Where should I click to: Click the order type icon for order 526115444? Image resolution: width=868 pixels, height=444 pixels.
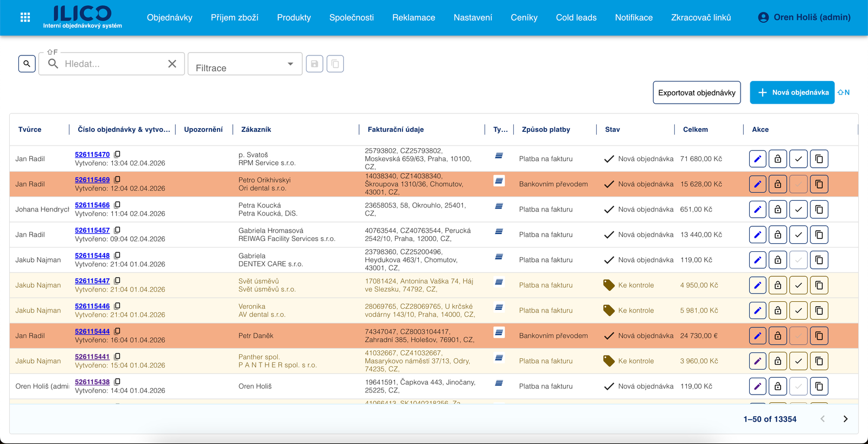coord(499,332)
